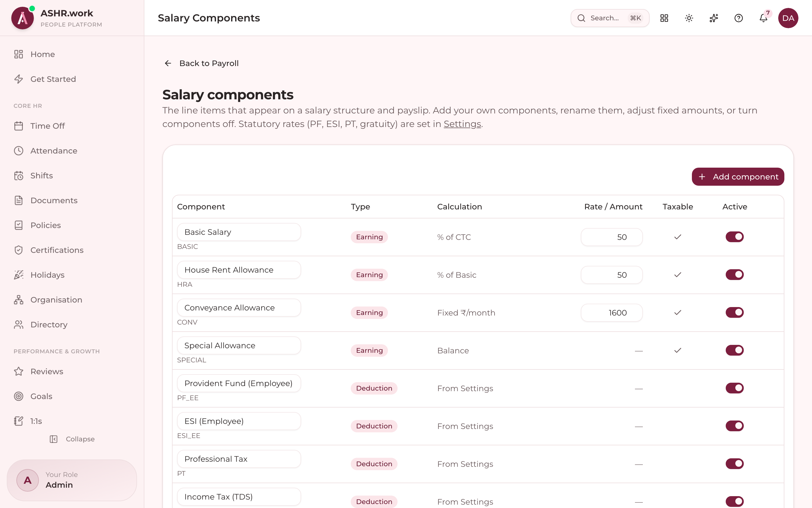The width and height of the screenshot is (812, 508).
Task: Toggle Special Allowance active switch
Action: (x=734, y=351)
